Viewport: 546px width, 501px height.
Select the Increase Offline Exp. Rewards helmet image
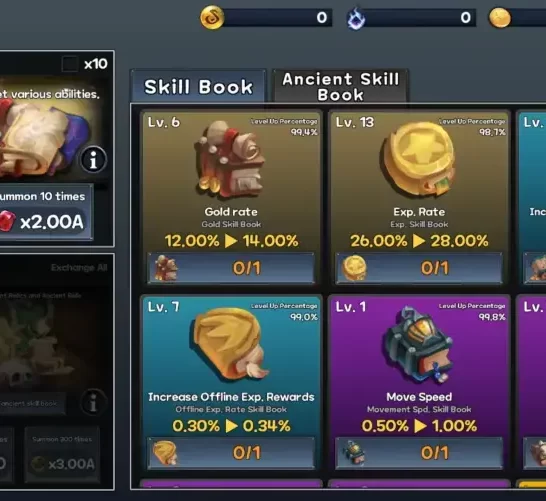click(x=230, y=344)
